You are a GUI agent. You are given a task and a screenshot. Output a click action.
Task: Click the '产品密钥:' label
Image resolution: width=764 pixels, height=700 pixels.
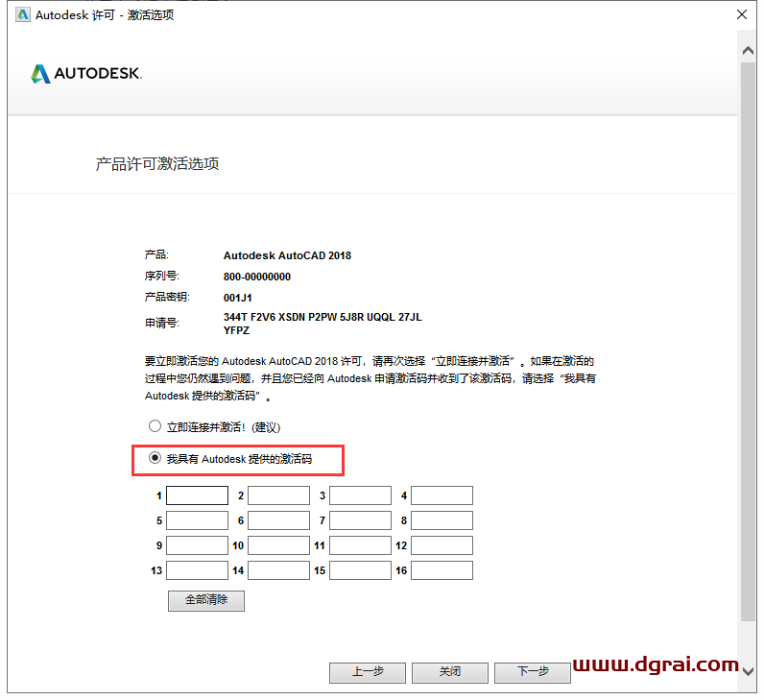[167, 297]
